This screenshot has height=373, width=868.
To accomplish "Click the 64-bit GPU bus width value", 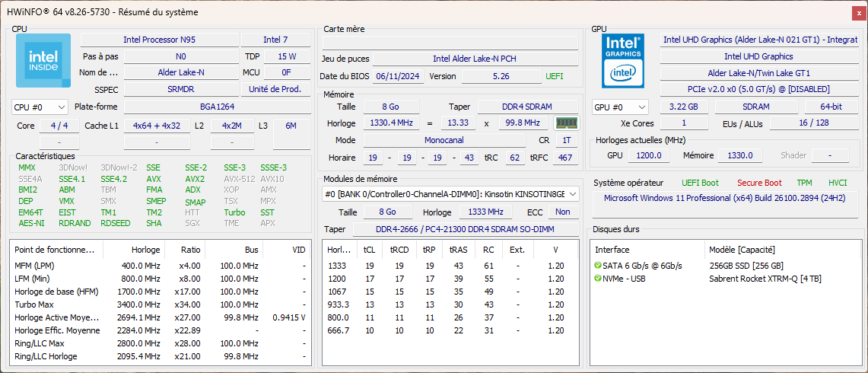I will coord(831,107).
